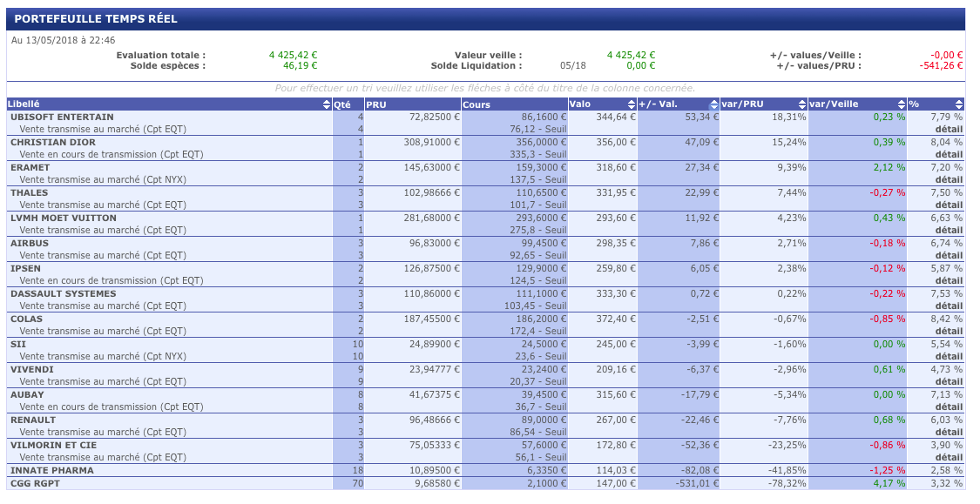Click the Evaluation totale amount 4 425,42 €
Image resolution: width=980 pixels, height=504 pixels.
(293, 55)
